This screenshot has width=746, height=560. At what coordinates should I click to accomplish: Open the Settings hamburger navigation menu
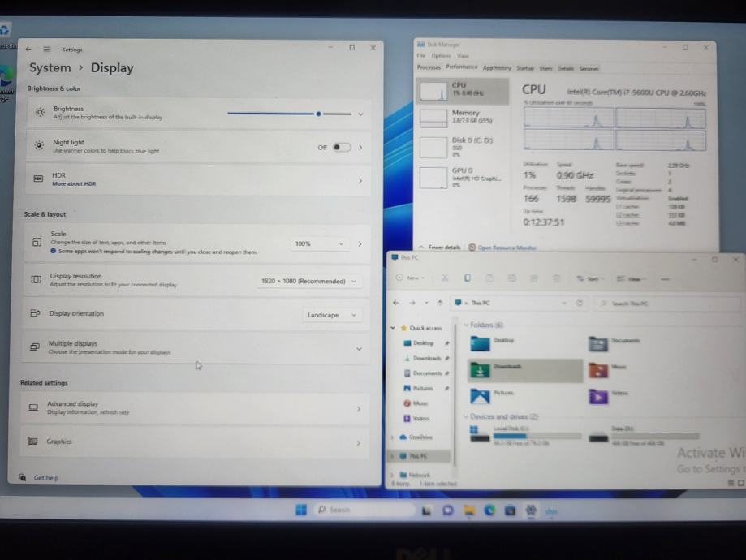coord(46,49)
